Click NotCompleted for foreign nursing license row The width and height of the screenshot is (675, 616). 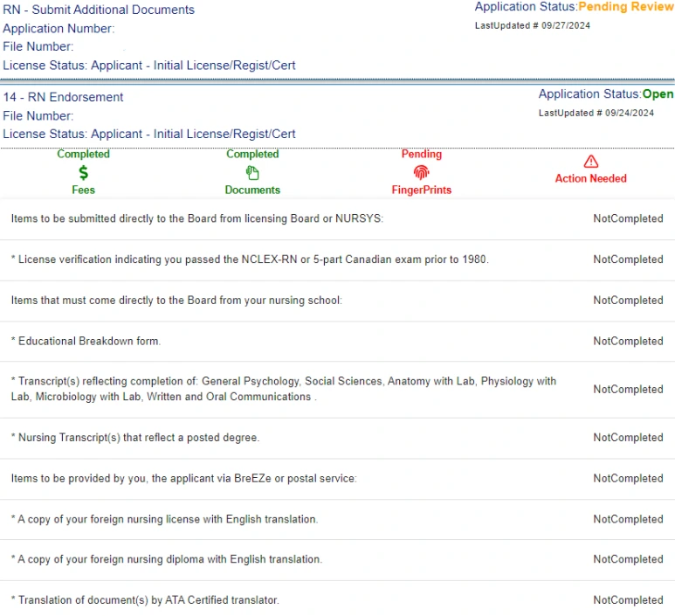(628, 520)
